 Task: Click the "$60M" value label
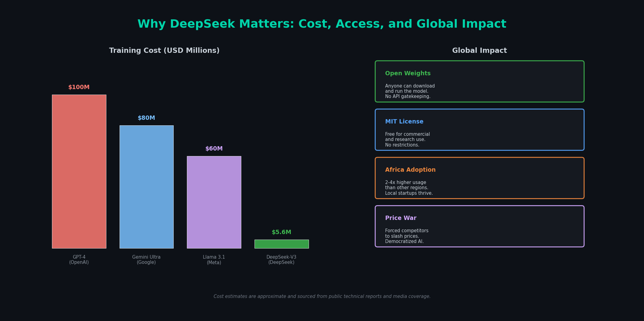point(214,149)
